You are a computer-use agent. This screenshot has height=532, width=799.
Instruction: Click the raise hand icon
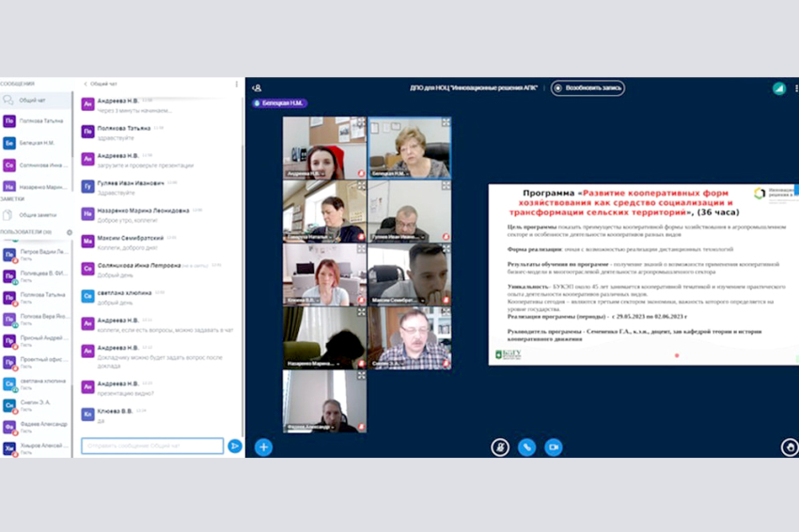click(x=790, y=447)
